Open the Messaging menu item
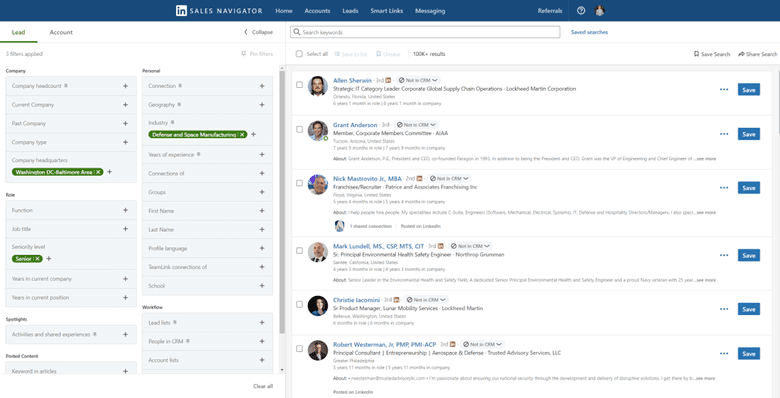 [430, 10]
